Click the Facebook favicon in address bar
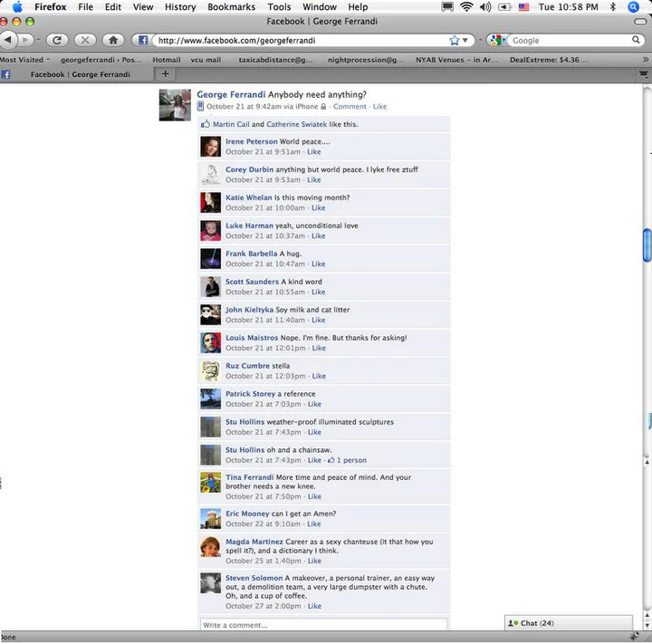Viewport: 652px width, 644px height. pyautogui.click(x=143, y=40)
